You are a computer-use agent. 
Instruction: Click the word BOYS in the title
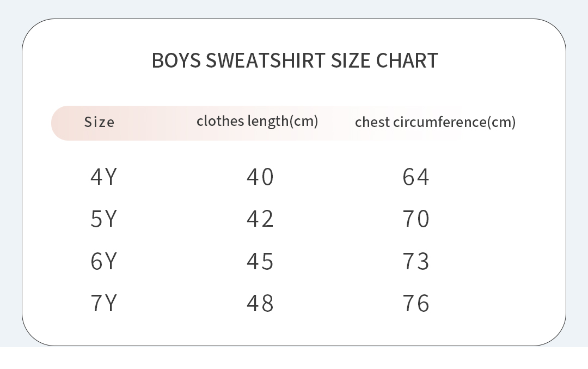click(x=176, y=61)
